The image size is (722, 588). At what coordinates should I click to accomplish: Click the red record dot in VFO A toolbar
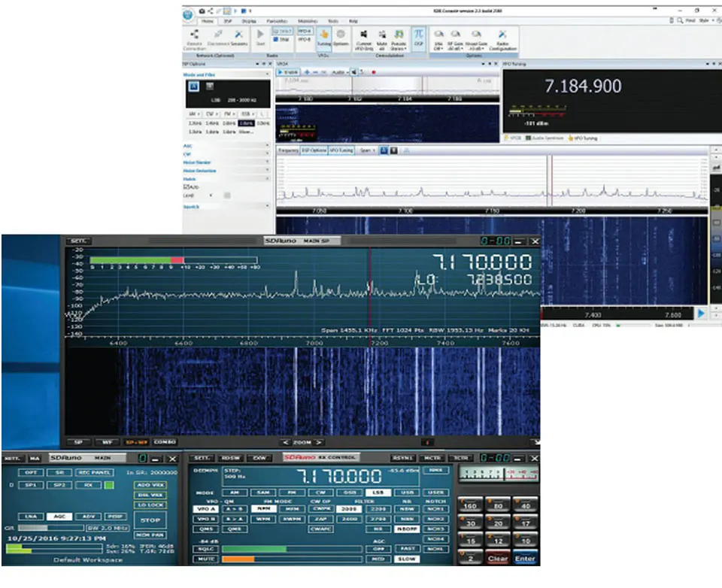[x=374, y=72]
